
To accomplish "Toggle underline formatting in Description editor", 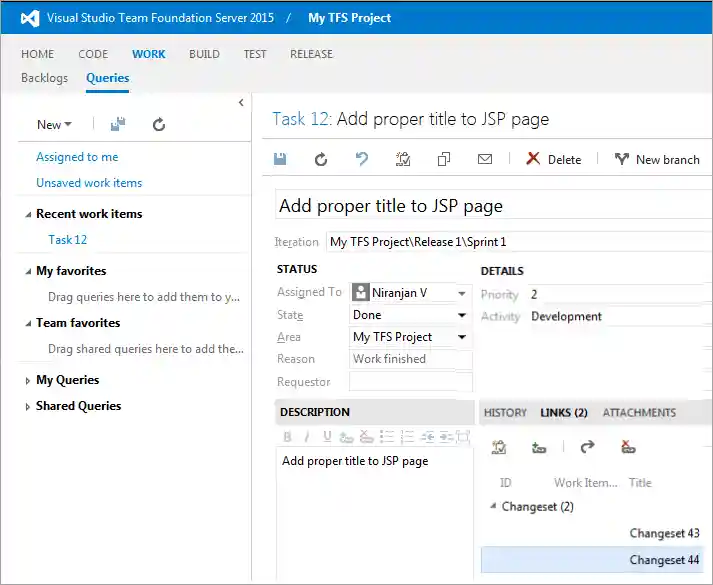I will click(x=327, y=436).
